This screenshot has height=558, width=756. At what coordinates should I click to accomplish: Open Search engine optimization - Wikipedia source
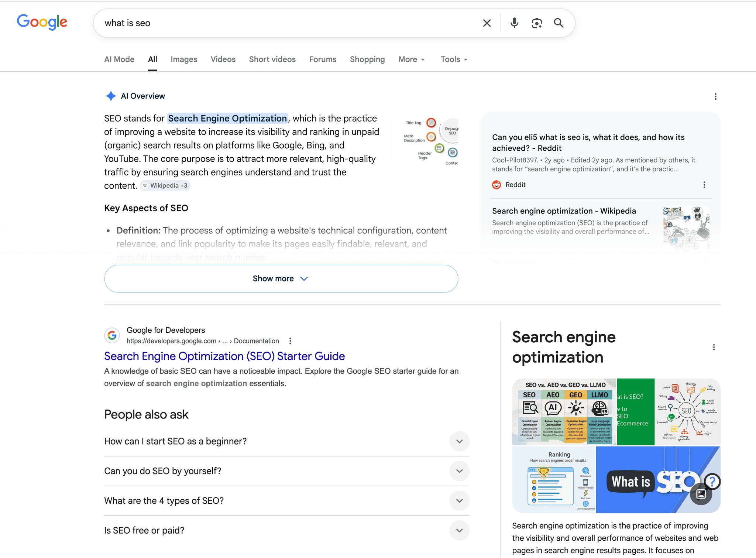click(564, 211)
